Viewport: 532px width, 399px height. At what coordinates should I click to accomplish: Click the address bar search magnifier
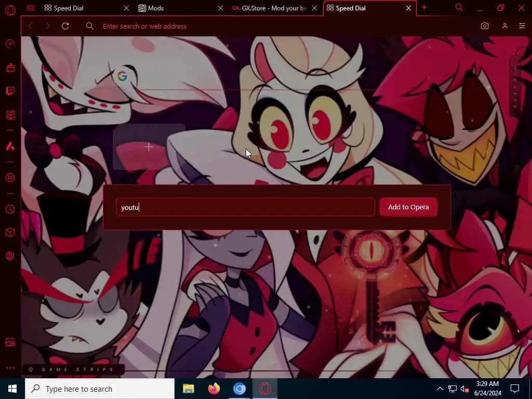[89, 26]
